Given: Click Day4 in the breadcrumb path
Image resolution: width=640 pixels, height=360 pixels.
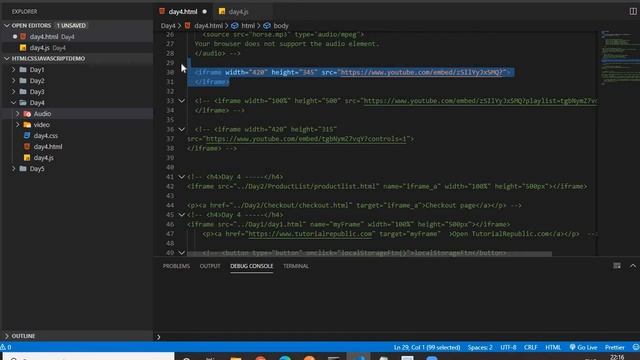Looking at the screenshot, I should click(x=168, y=26).
